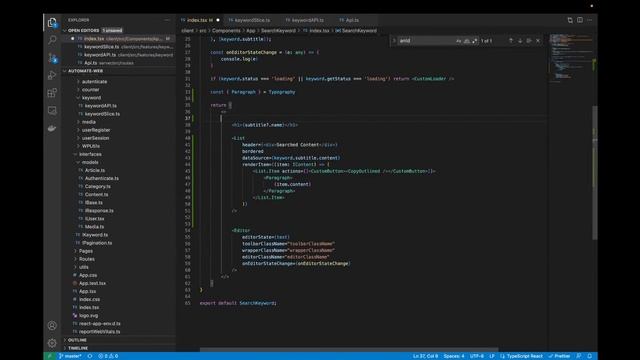Click master branch in status bar
This screenshot has width=640, height=360.
[x=70, y=356]
